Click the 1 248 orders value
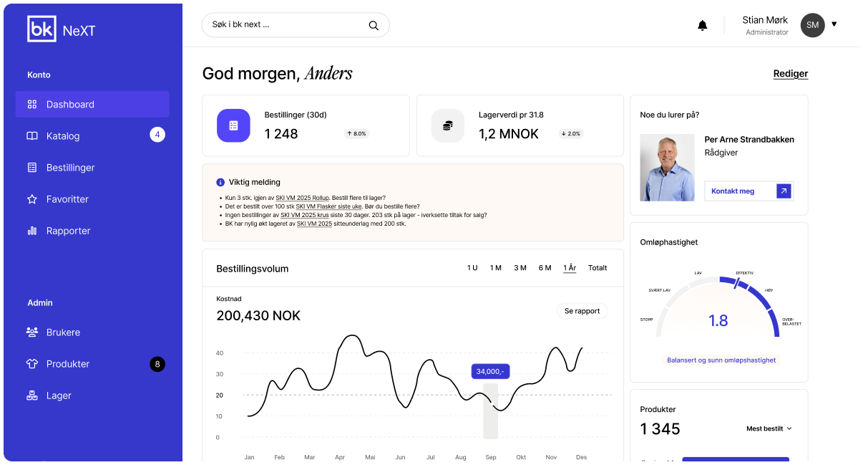The image size is (863, 465). click(x=281, y=134)
